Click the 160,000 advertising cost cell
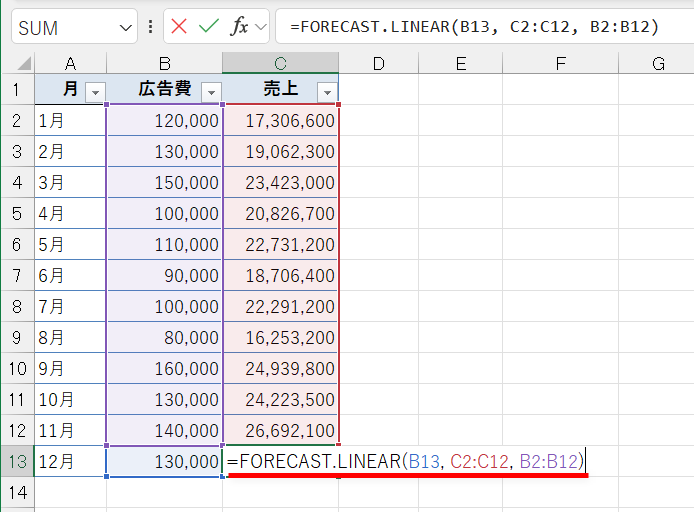 coord(165,368)
